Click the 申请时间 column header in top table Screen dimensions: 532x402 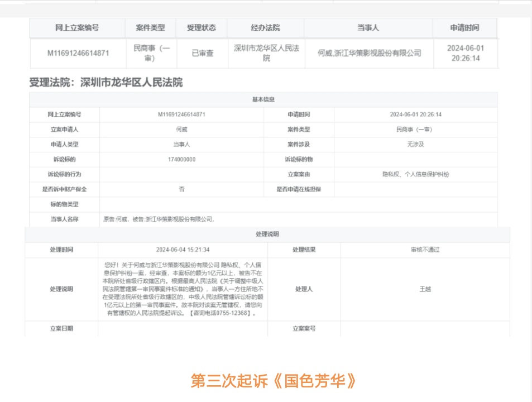pyautogui.click(x=464, y=28)
